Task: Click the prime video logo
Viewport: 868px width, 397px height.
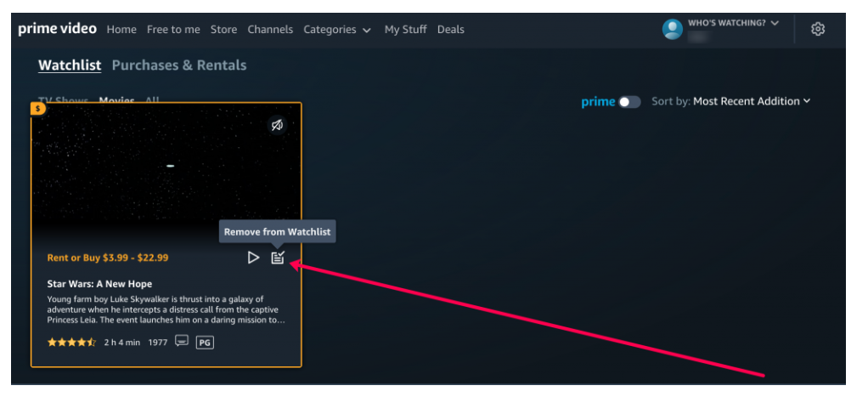Action: pyautogui.click(x=57, y=29)
